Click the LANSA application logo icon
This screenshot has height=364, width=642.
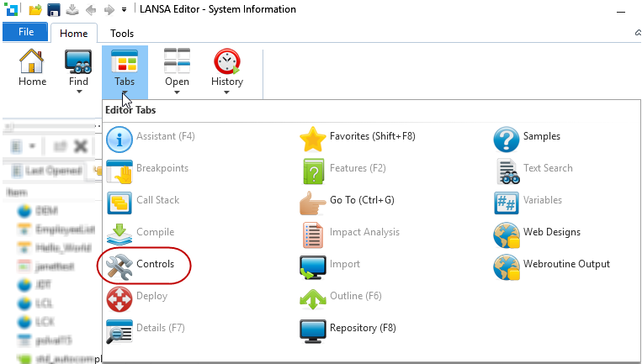click(x=11, y=9)
